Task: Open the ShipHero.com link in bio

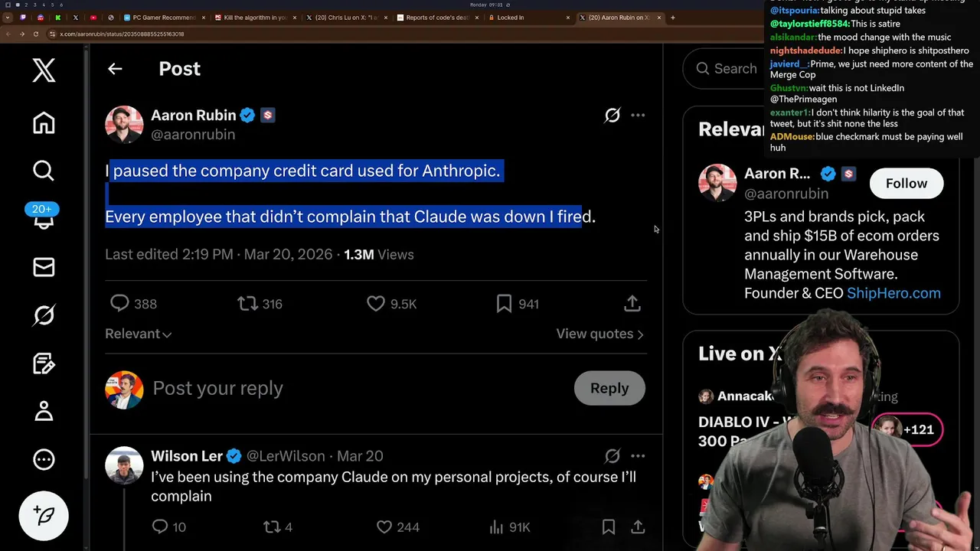Action: coord(893,293)
